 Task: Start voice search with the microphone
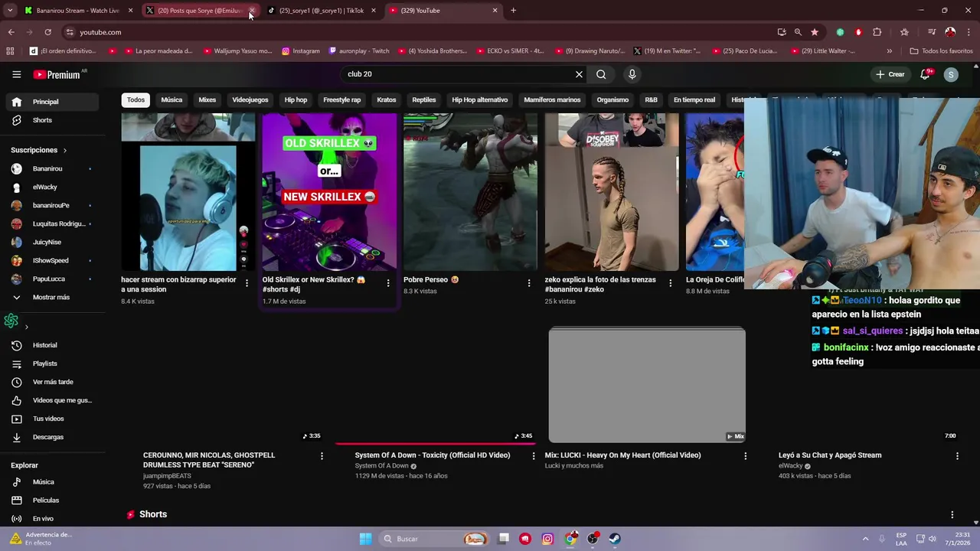click(x=632, y=74)
